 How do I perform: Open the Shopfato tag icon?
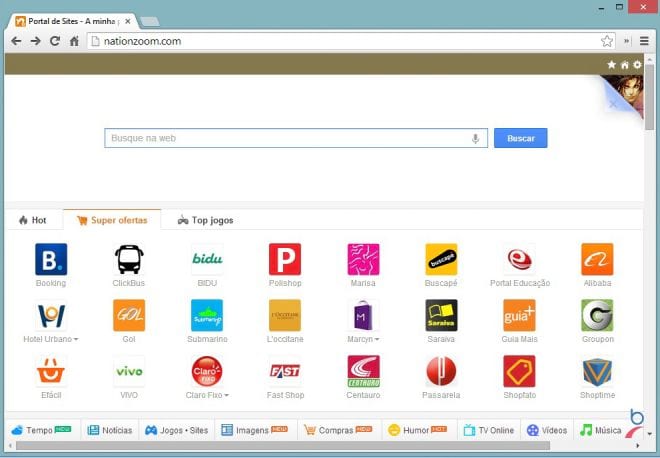click(519, 371)
